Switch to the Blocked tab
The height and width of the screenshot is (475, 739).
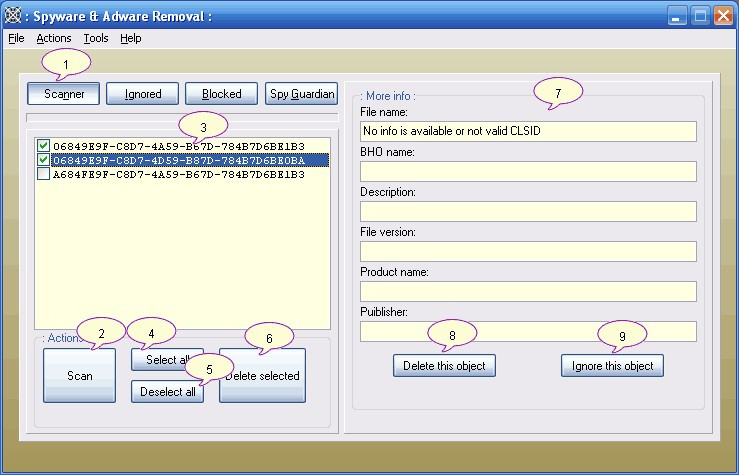pos(222,94)
